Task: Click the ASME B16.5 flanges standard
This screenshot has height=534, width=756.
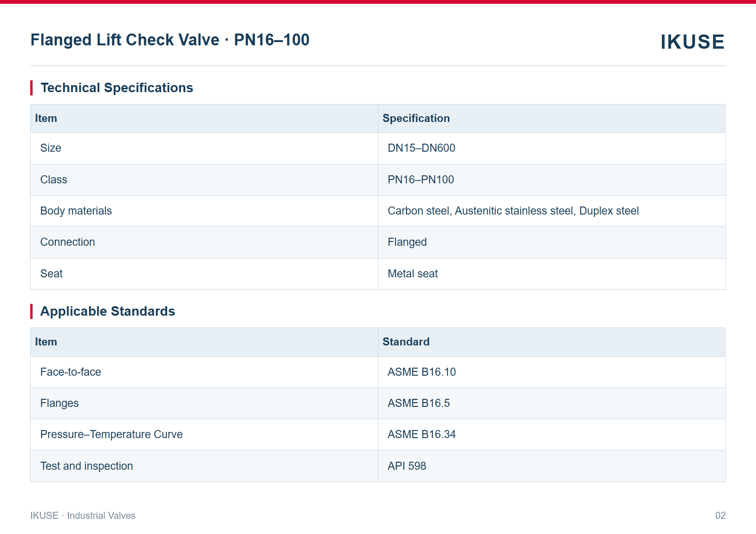Action: (x=419, y=403)
